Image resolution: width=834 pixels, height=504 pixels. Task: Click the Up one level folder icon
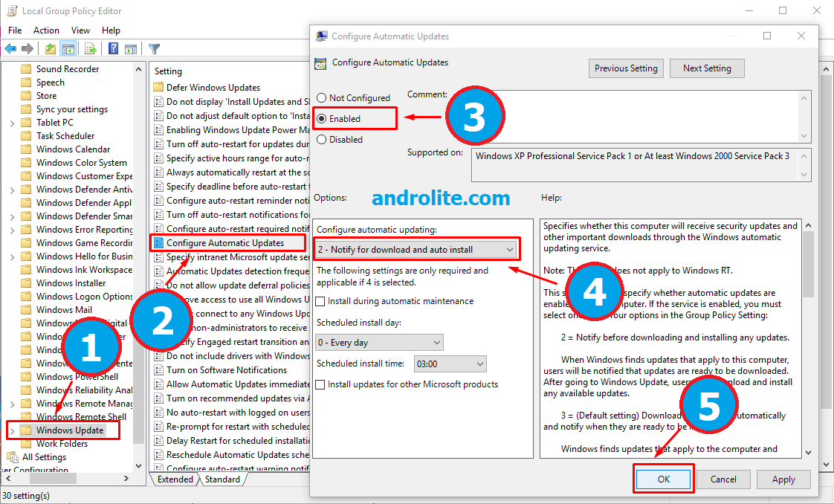pyautogui.click(x=49, y=48)
